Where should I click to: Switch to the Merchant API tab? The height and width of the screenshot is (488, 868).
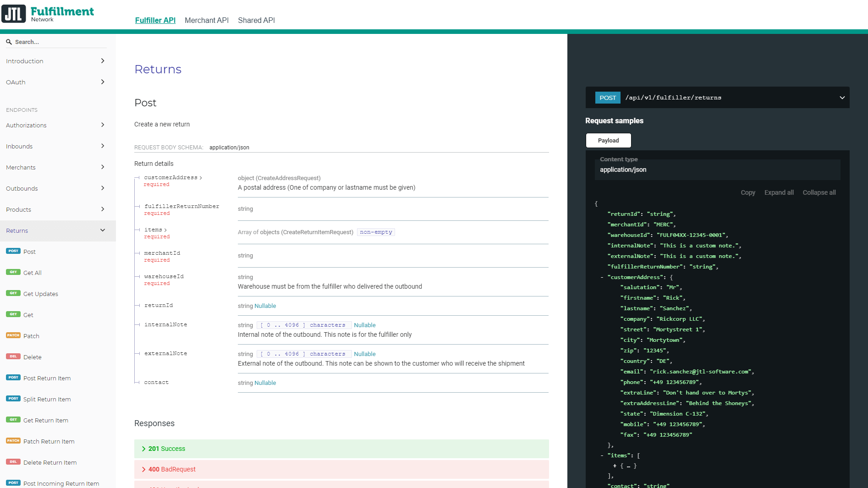[x=206, y=20]
